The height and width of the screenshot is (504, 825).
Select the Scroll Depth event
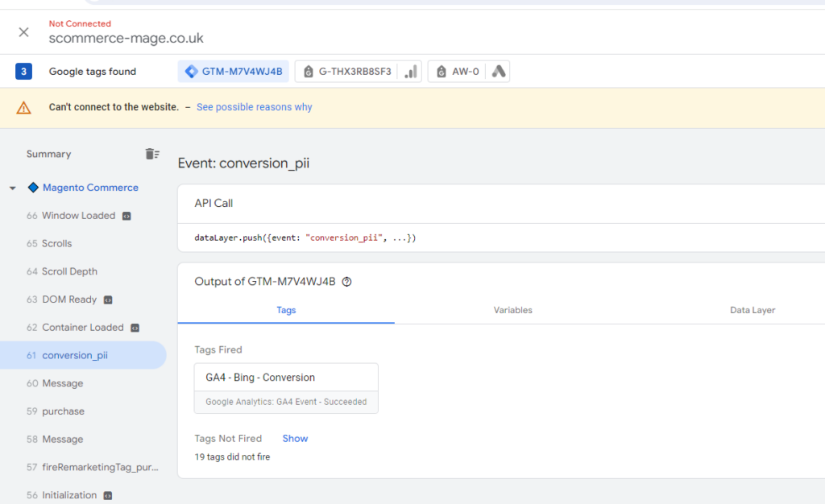click(x=69, y=271)
